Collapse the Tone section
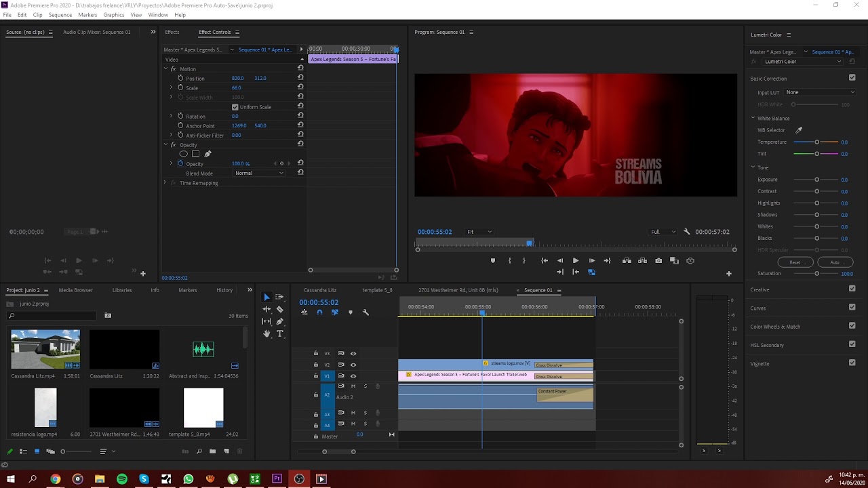868x488 pixels. click(x=753, y=167)
